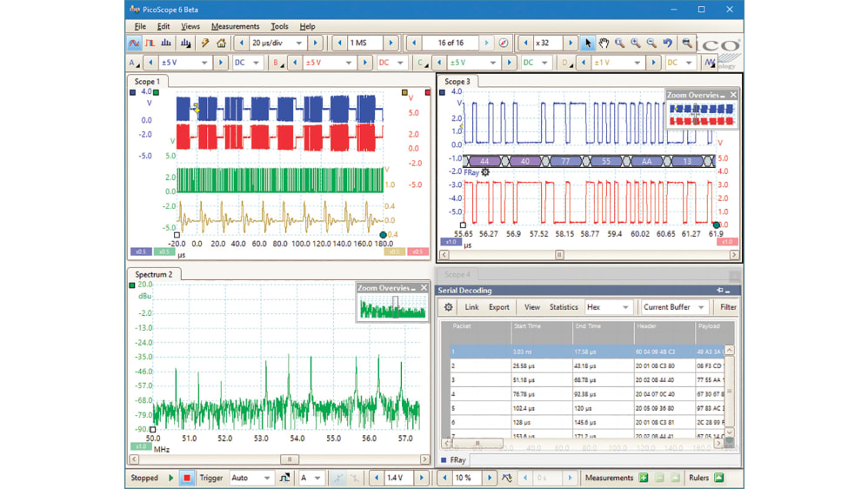Switch to the Scope 1 tab
This screenshot has width=868, height=489.
(147, 82)
